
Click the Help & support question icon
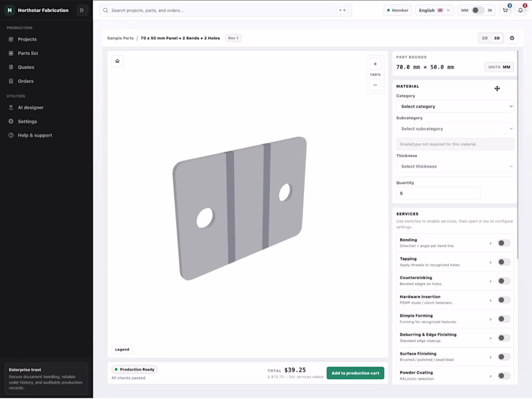[x=11, y=135]
